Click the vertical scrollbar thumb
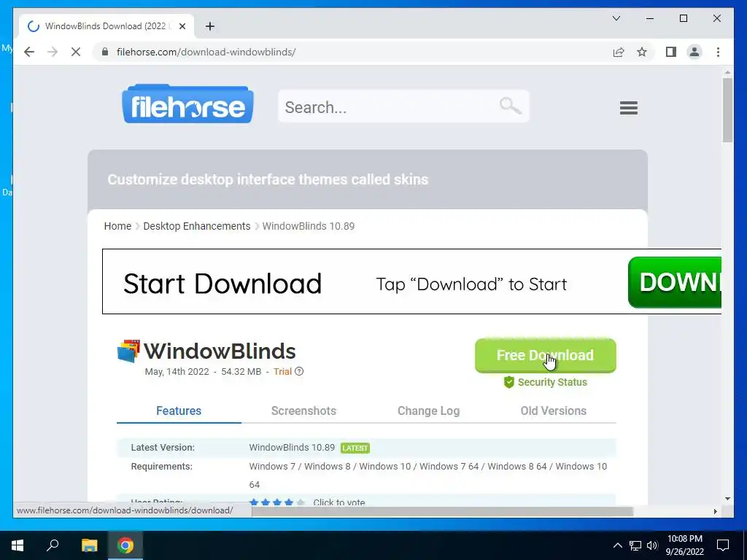Viewport: 747px width, 560px height. click(727, 111)
